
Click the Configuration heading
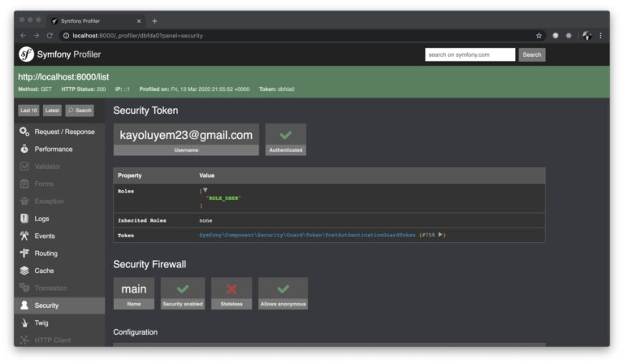point(136,331)
